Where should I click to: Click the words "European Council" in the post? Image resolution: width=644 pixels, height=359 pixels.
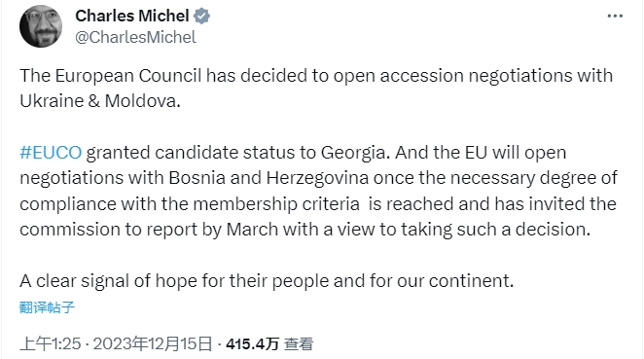(128, 76)
